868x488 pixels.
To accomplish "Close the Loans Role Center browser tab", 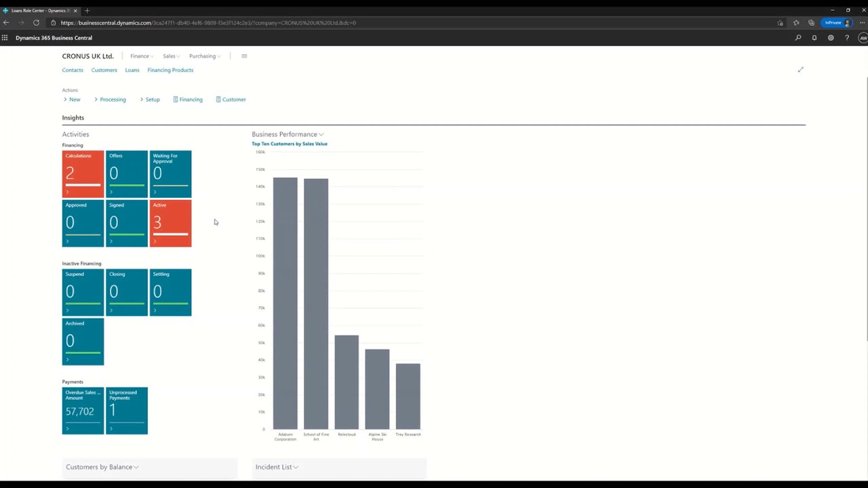I will [x=75, y=10].
